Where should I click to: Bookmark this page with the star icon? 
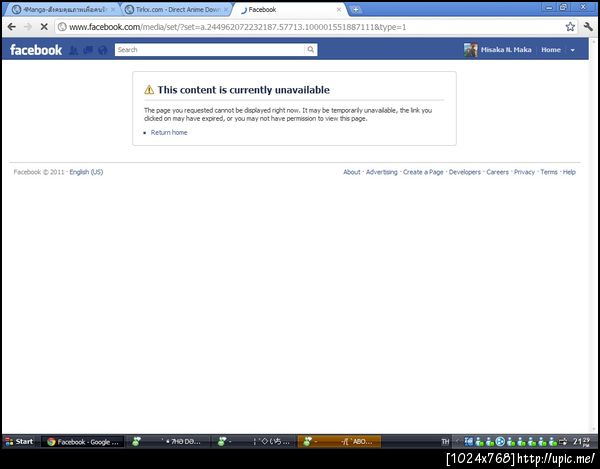[570, 27]
